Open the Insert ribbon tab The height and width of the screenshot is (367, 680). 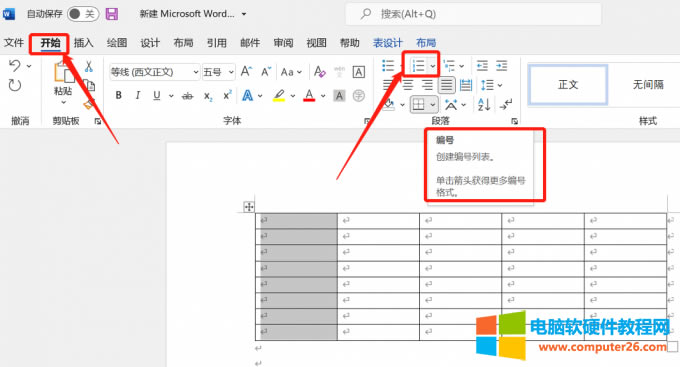tap(83, 43)
